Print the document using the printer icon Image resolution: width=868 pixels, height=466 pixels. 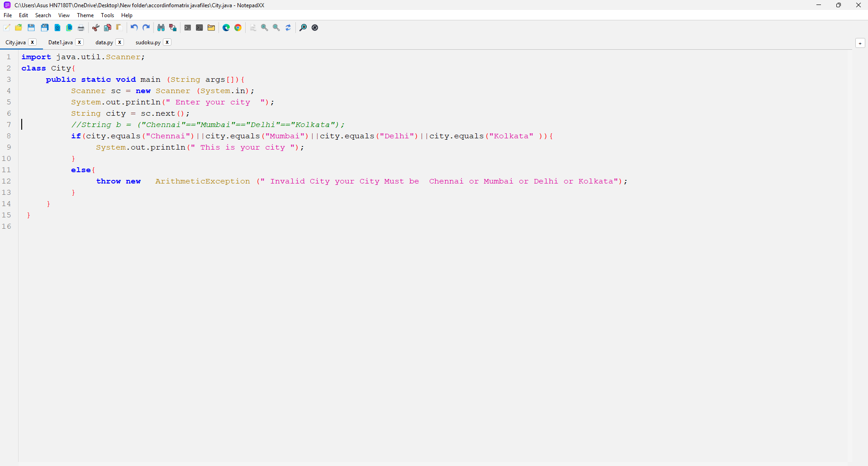coord(81,28)
